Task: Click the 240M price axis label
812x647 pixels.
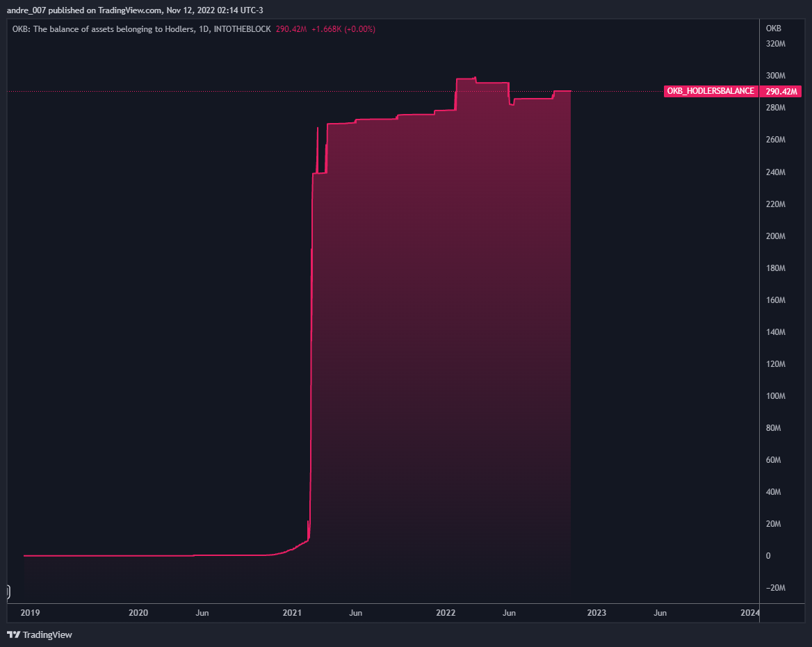Action: point(776,172)
